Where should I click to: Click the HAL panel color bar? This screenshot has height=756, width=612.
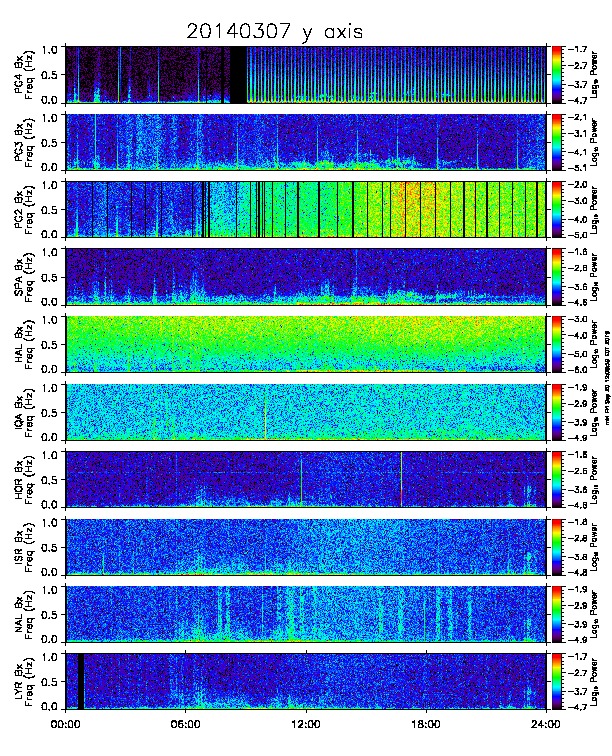(x=557, y=345)
